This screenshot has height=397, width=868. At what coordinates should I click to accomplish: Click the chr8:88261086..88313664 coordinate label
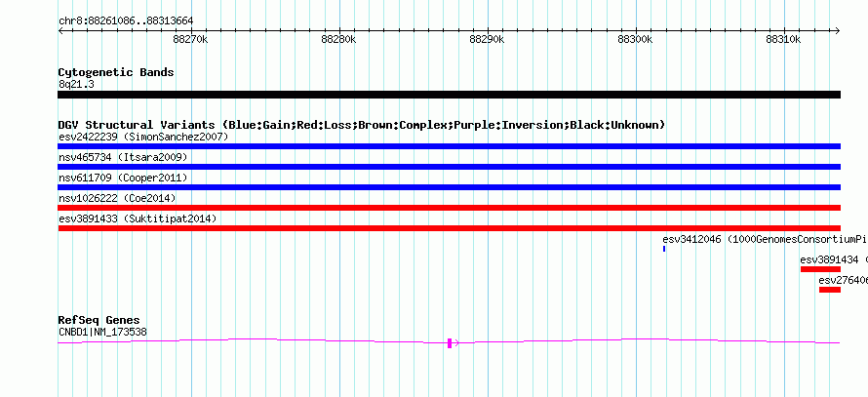tap(126, 21)
